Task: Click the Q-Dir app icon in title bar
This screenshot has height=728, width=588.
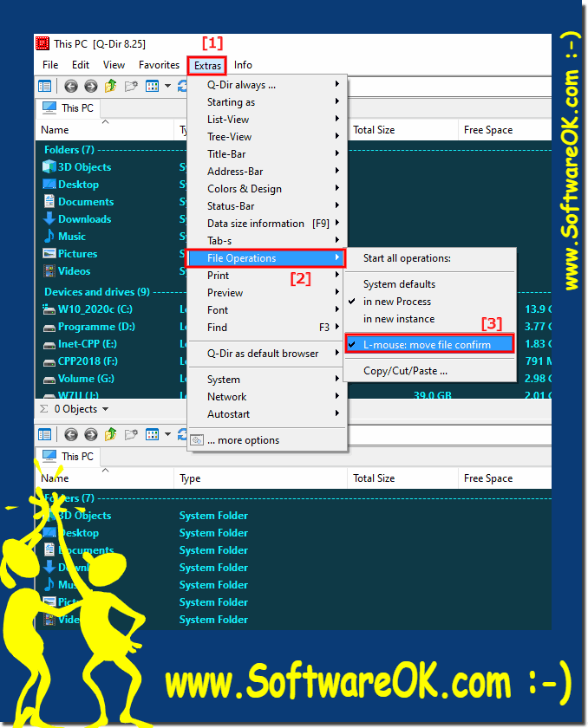Action: click(x=42, y=43)
